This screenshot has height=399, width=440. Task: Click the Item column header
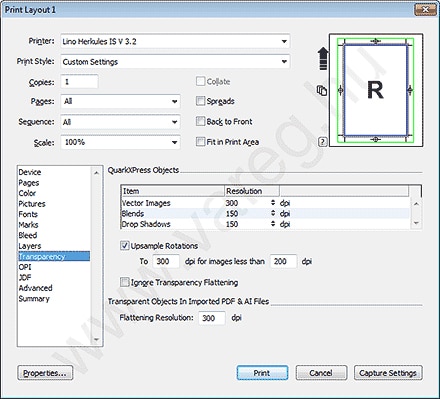tap(172, 191)
